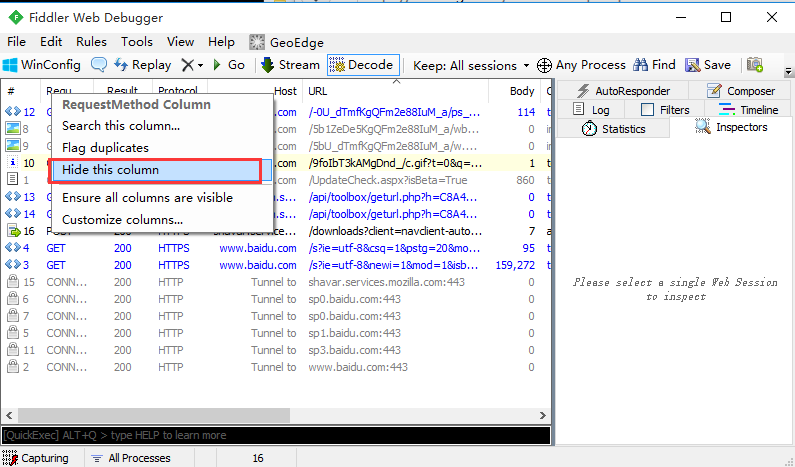Click the lock icon of session 2
The width and height of the screenshot is (795, 467).
point(13,367)
